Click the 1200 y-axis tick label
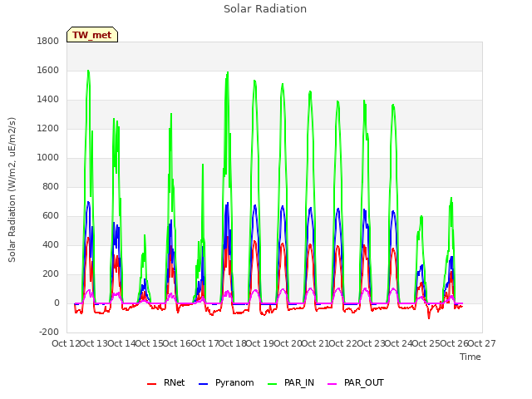The image size is (532, 399). (48, 129)
